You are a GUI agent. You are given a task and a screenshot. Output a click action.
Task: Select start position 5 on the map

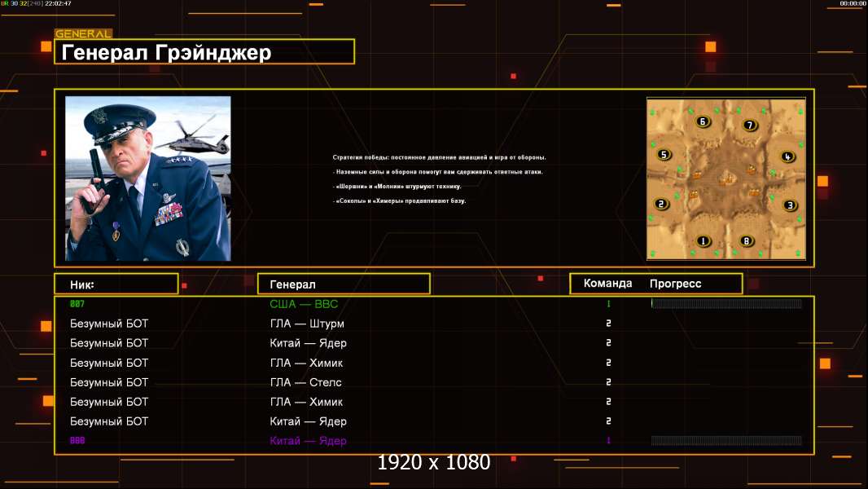[664, 155]
